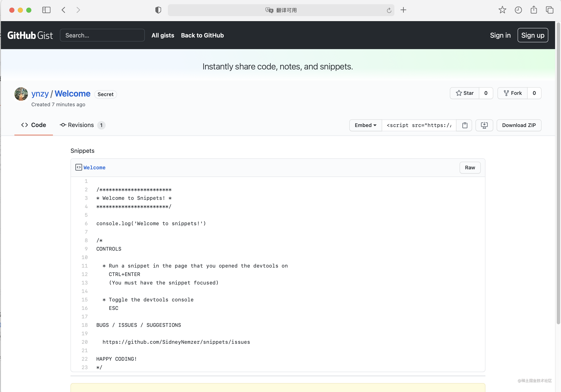561x392 pixels.
Task: Copy the embed script using the clipboard icon
Action: [x=464, y=125]
